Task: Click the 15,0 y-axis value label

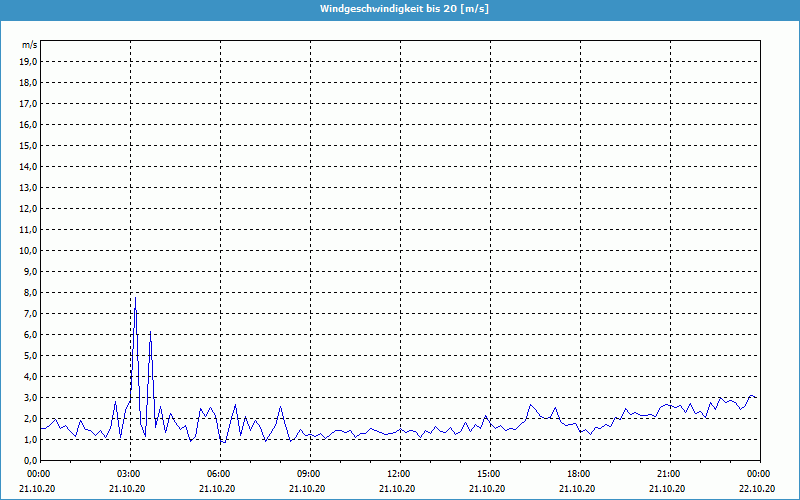Action: pyautogui.click(x=28, y=145)
